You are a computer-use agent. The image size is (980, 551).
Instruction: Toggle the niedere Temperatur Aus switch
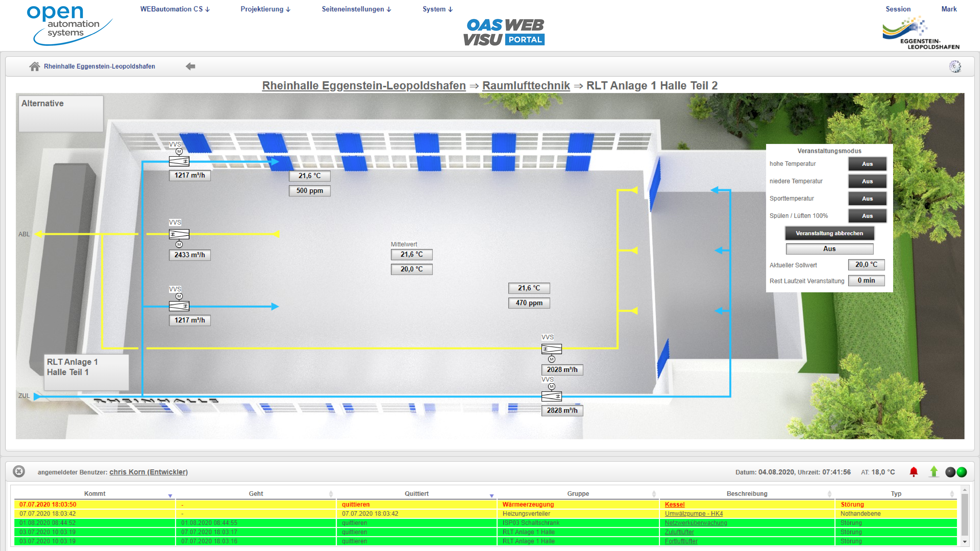pos(867,181)
